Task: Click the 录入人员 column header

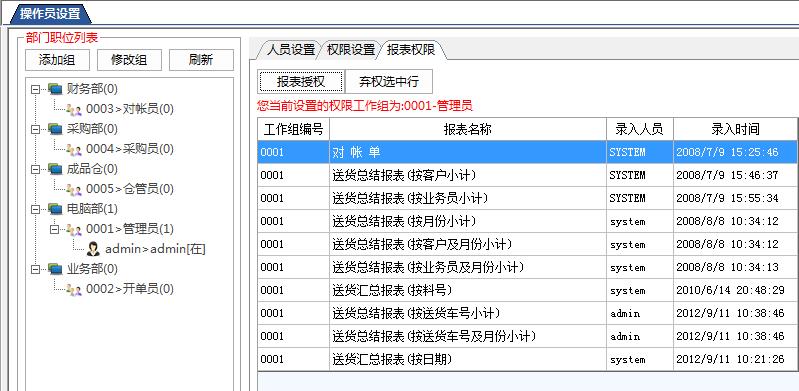Action: (640, 129)
